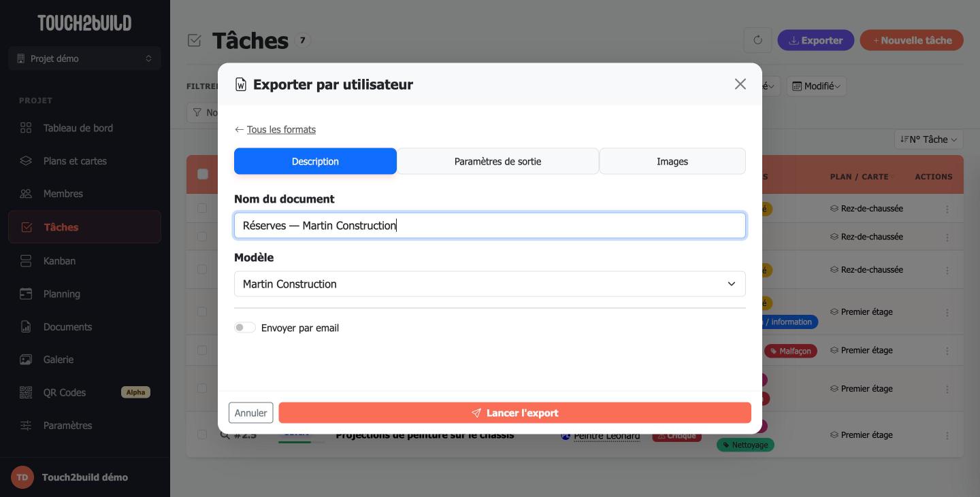Viewport: 980px width, 497px height.
Task: Click the Touch2build logo
Action: pos(84,23)
